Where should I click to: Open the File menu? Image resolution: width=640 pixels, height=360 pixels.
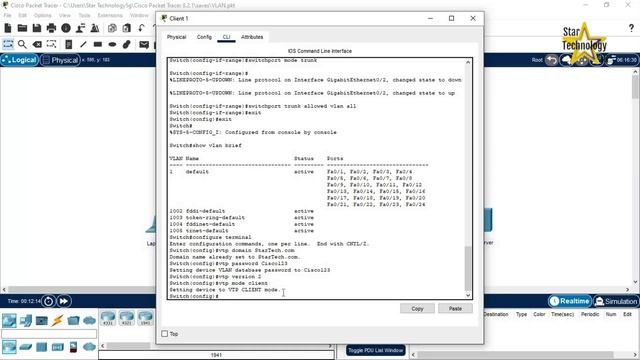coord(8,15)
